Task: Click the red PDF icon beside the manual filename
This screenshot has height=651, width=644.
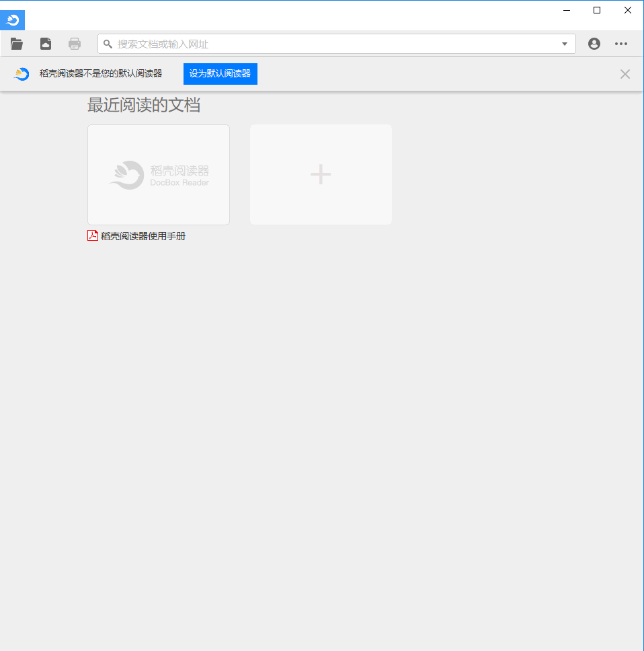Action: tap(91, 235)
